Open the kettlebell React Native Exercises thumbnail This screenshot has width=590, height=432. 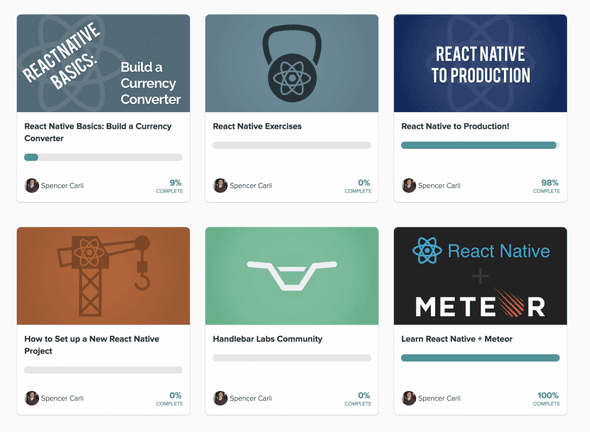pyautogui.click(x=292, y=63)
